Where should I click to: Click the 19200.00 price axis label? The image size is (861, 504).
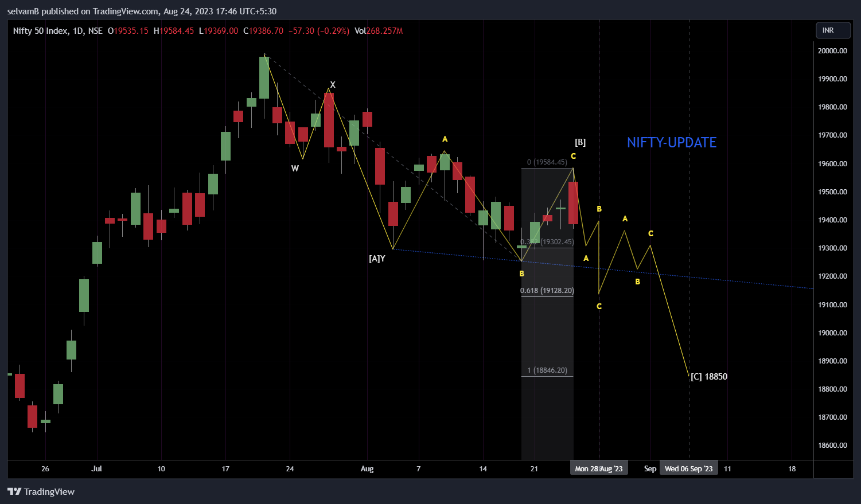pos(832,276)
